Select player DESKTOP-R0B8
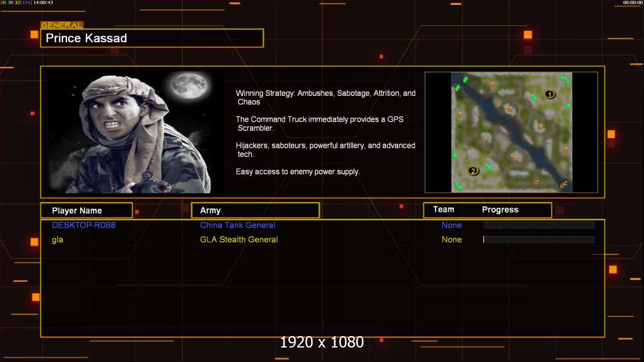644x362 pixels. [x=84, y=225]
